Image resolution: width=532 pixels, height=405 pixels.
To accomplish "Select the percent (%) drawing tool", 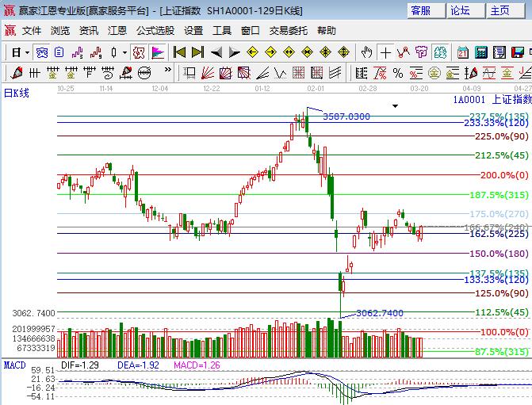I will pyautogui.click(x=397, y=73).
